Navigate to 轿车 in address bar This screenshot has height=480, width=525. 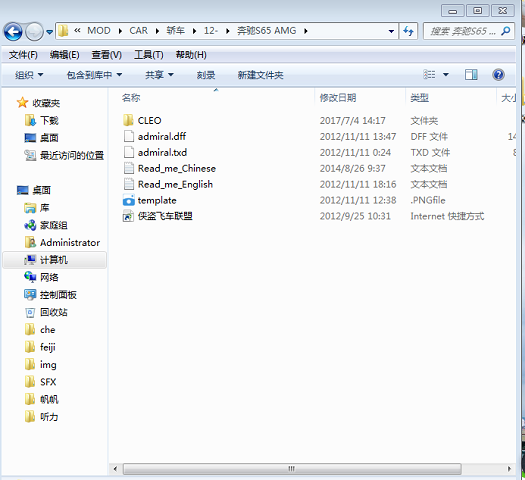tap(175, 31)
